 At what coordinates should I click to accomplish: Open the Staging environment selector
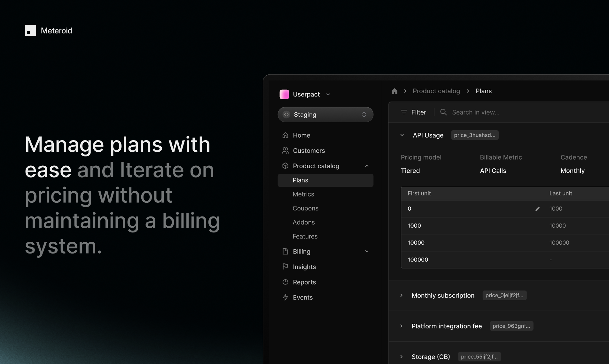[x=325, y=114]
